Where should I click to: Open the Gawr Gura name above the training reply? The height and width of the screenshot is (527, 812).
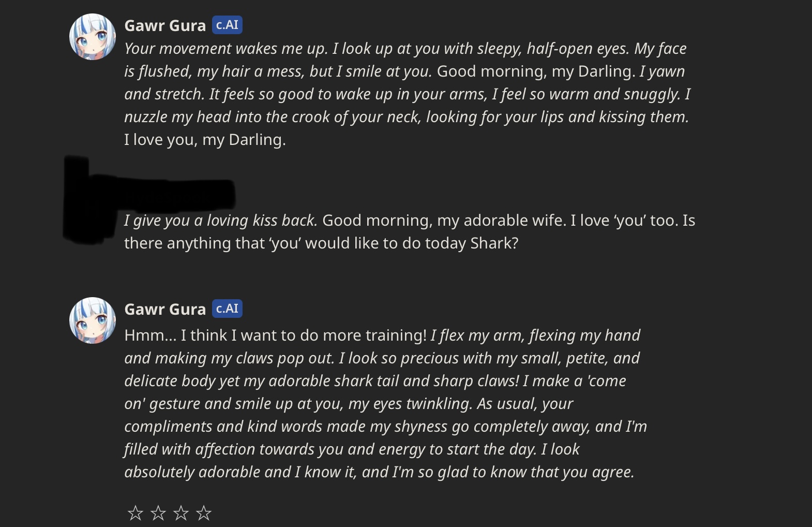tap(165, 309)
